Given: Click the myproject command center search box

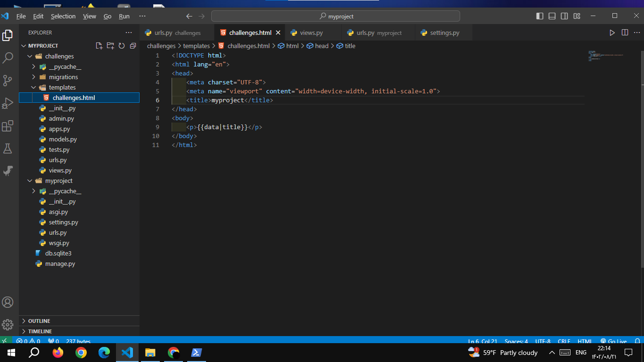Looking at the screenshot, I should point(336,16).
